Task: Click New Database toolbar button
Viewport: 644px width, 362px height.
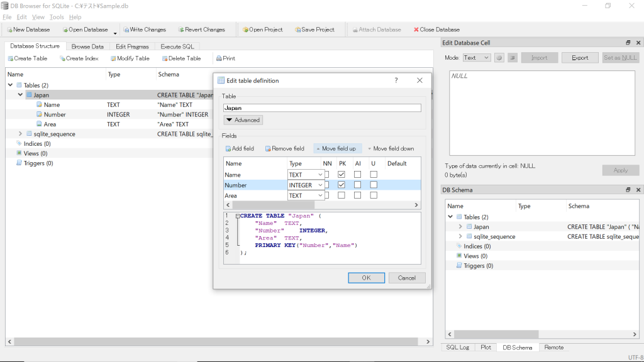Action: pos(28,30)
